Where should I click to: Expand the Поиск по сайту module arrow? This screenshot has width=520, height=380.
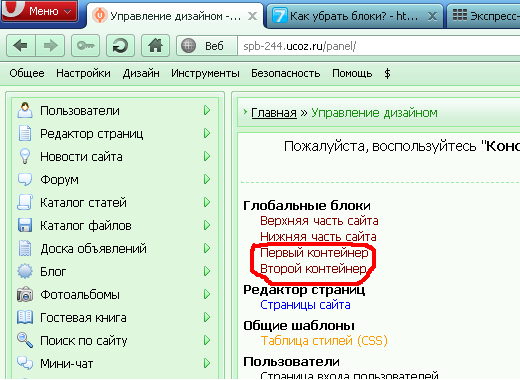point(207,340)
